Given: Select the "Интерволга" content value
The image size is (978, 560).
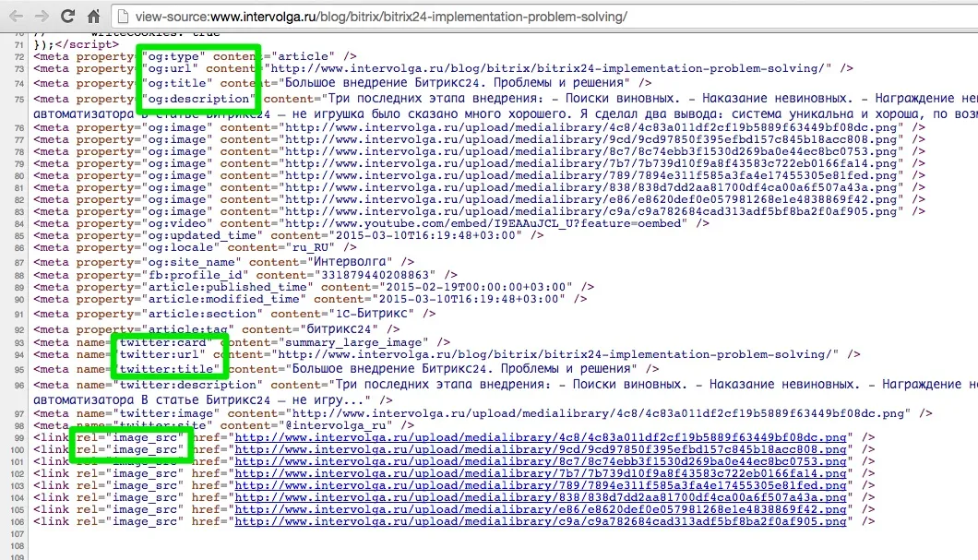Looking at the screenshot, I should pyautogui.click(x=355, y=263).
